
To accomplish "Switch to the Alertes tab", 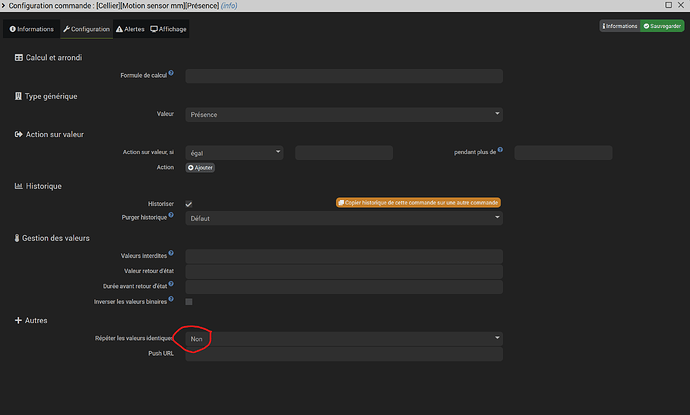I will pyautogui.click(x=130, y=29).
